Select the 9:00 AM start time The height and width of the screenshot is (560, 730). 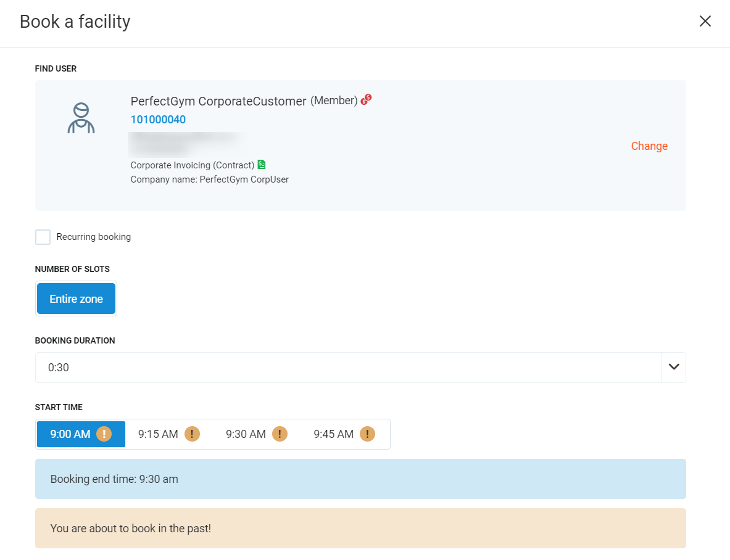70,434
